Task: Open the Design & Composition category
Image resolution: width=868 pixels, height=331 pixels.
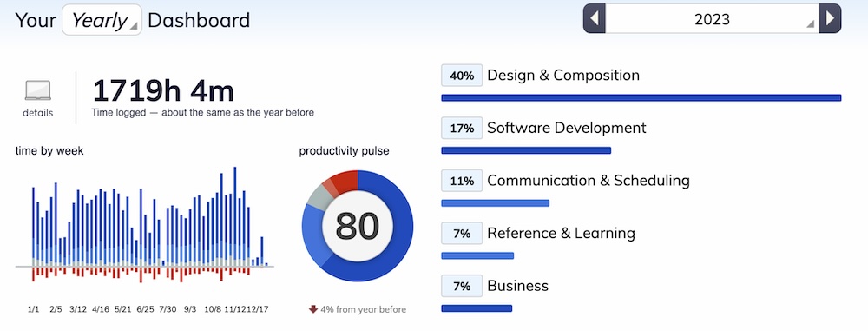Action: point(563,76)
